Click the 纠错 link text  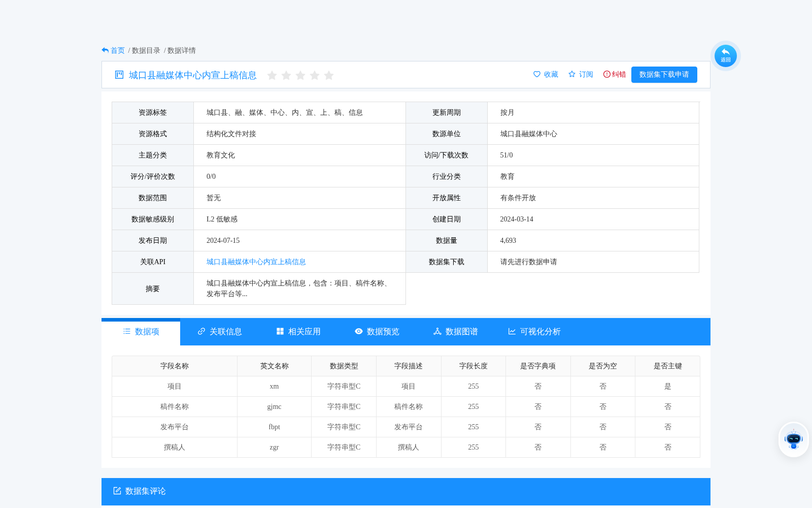(619, 74)
